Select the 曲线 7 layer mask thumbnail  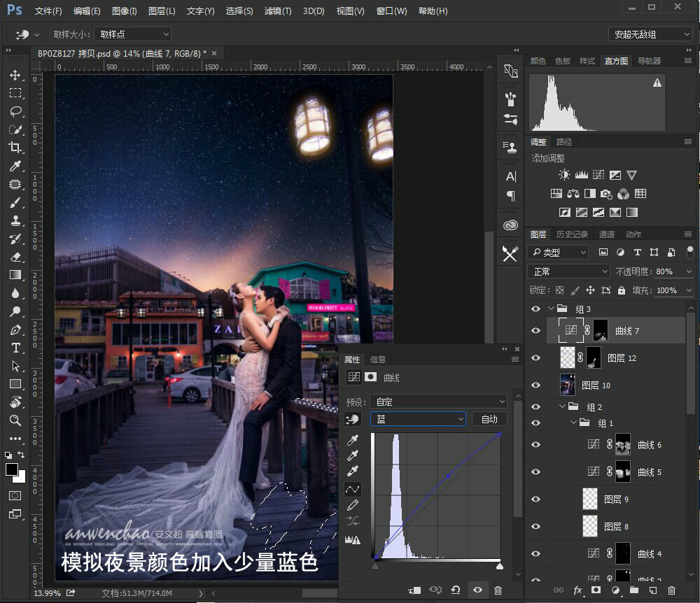[x=601, y=330]
